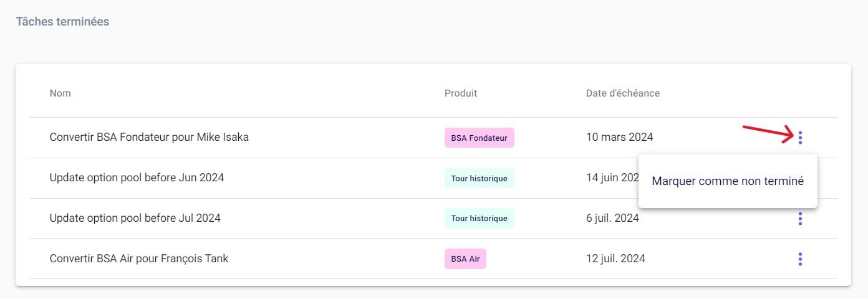Open the options menu for Mike Isaka task
This screenshot has width=868, height=299.
tap(800, 137)
